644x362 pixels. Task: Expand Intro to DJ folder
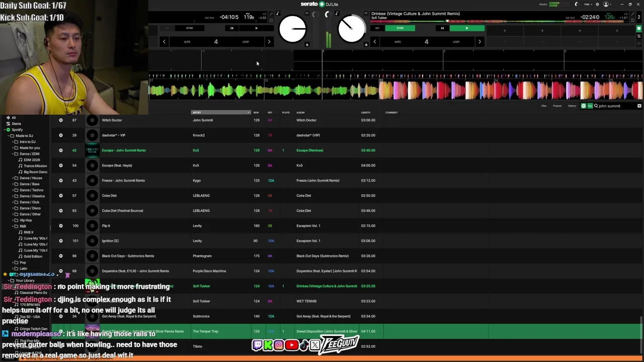pyautogui.click(x=12, y=142)
